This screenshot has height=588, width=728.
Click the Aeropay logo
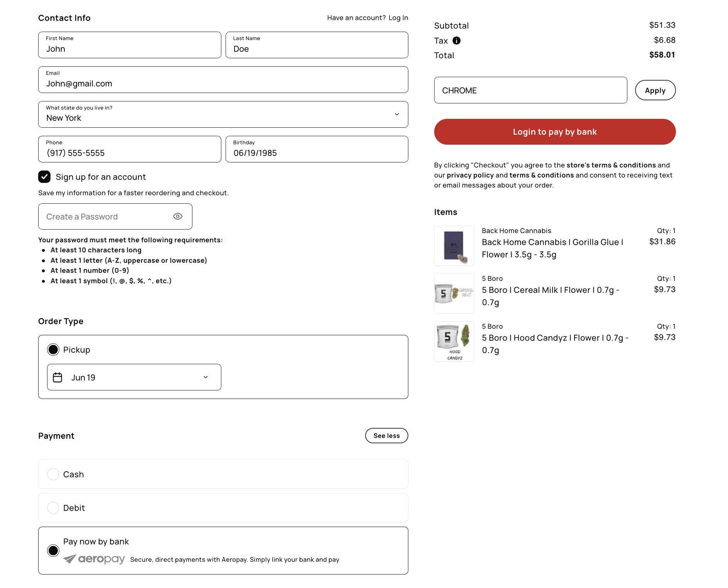click(94, 559)
